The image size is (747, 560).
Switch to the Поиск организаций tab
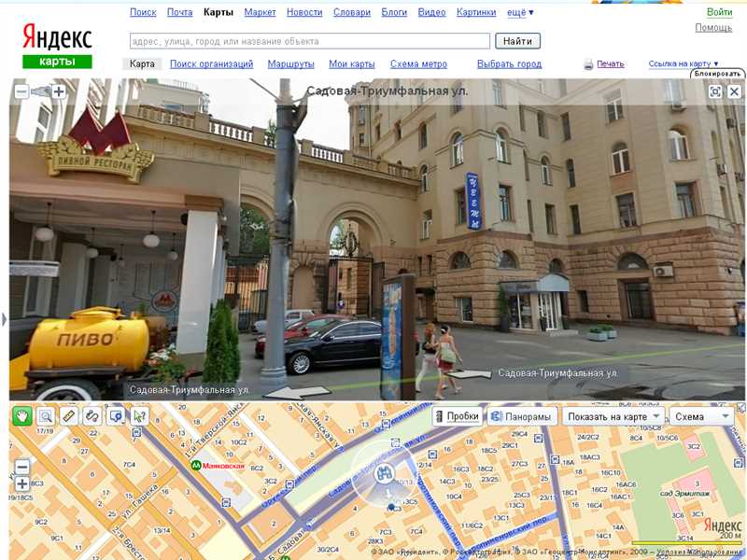pyautogui.click(x=212, y=63)
